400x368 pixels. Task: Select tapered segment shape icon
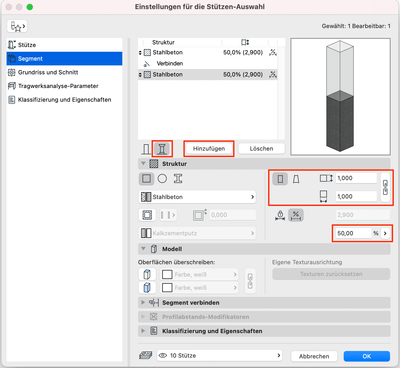[296, 179]
